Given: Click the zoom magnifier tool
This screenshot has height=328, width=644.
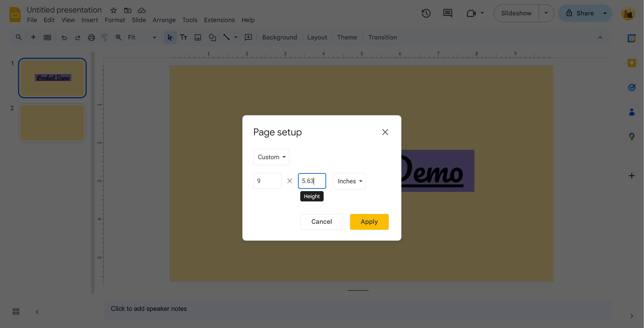Looking at the screenshot, I should click(x=118, y=37).
